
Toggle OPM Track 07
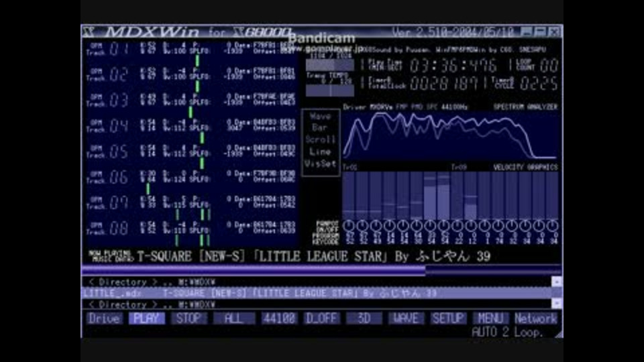click(x=108, y=202)
